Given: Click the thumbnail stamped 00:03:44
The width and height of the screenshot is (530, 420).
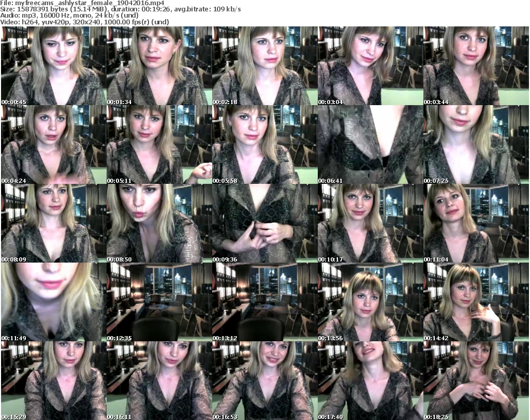Looking at the screenshot, I should pos(476,66).
